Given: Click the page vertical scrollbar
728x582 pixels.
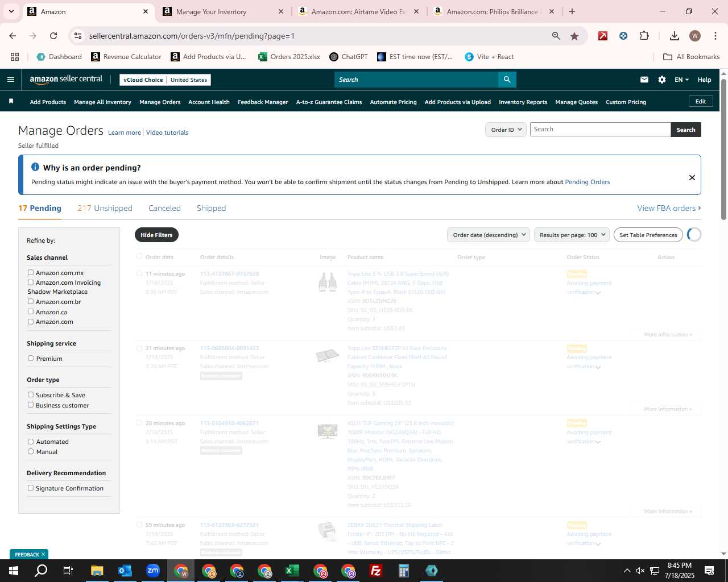Looking at the screenshot, I should pyautogui.click(x=723, y=149).
